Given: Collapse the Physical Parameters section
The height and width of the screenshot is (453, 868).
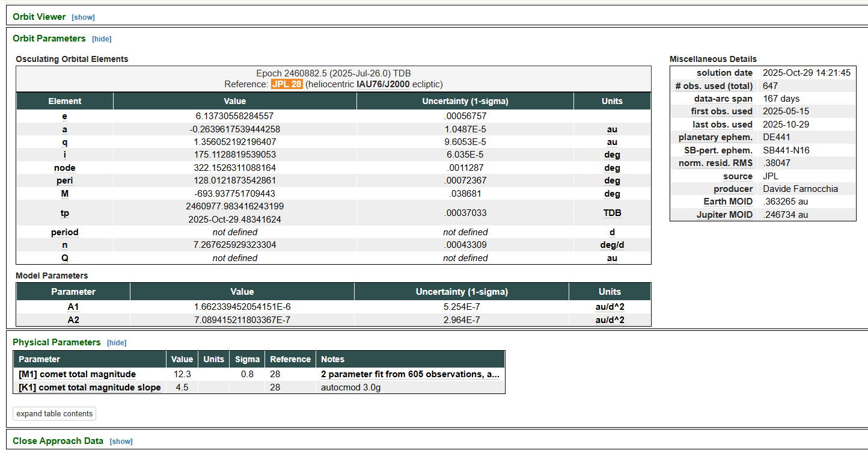Looking at the screenshot, I should 117,343.
